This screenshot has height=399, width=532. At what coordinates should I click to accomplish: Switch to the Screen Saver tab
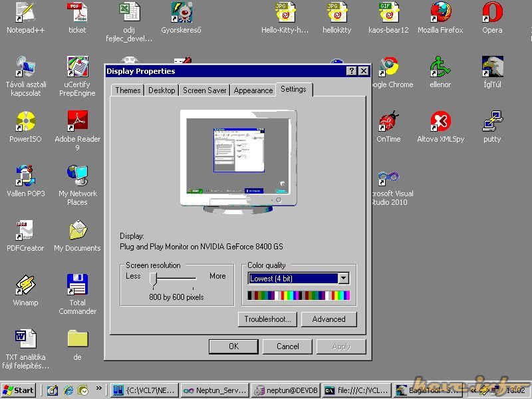click(x=204, y=90)
